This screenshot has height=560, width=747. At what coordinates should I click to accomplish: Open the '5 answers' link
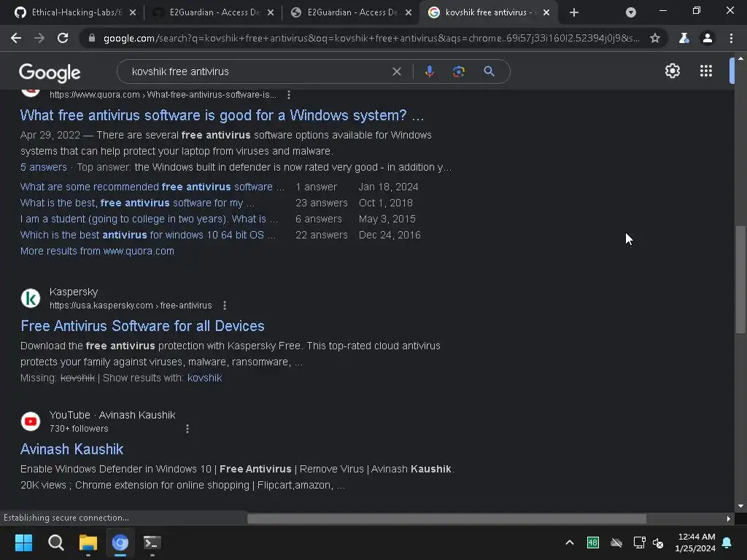point(43,167)
